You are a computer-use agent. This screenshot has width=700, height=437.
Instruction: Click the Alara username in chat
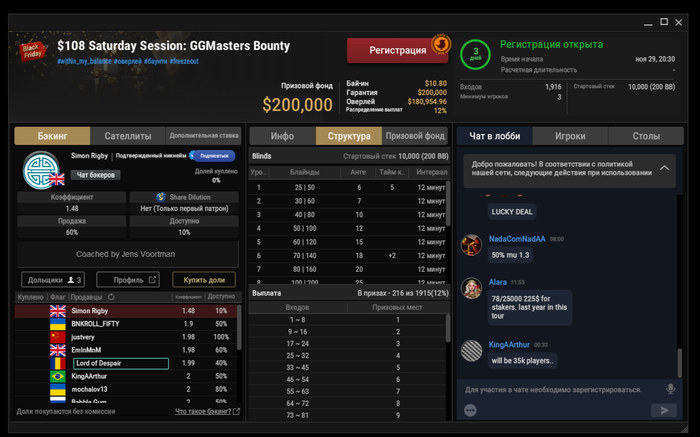point(497,282)
